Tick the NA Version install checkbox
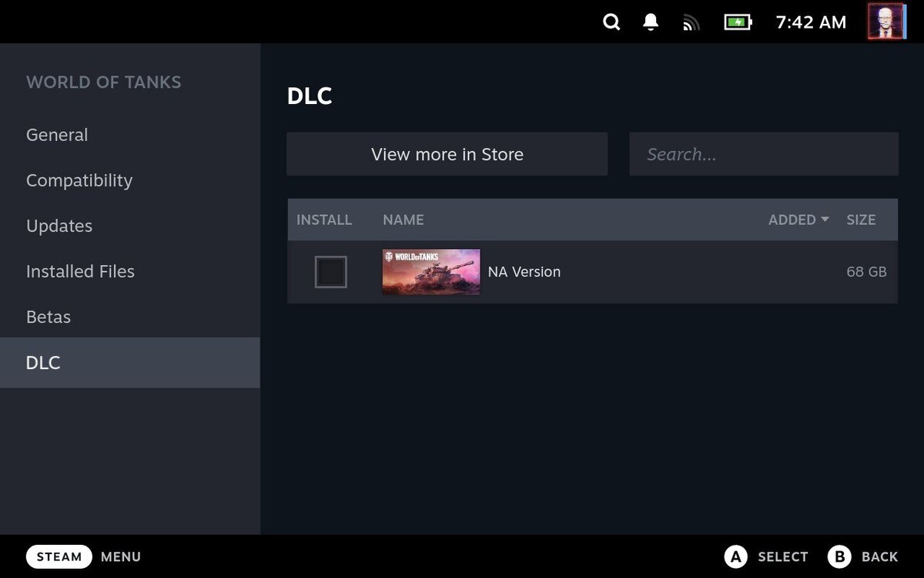The image size is (924, 578). coord(331,272)
